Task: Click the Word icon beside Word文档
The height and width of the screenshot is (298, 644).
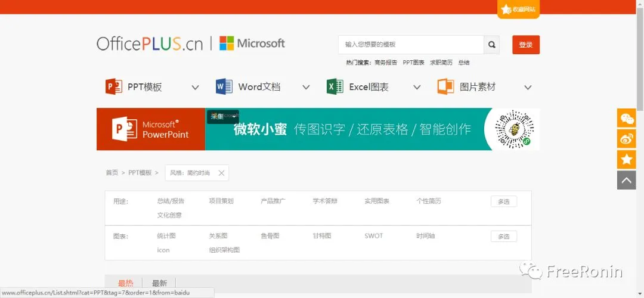Action: 224,86
